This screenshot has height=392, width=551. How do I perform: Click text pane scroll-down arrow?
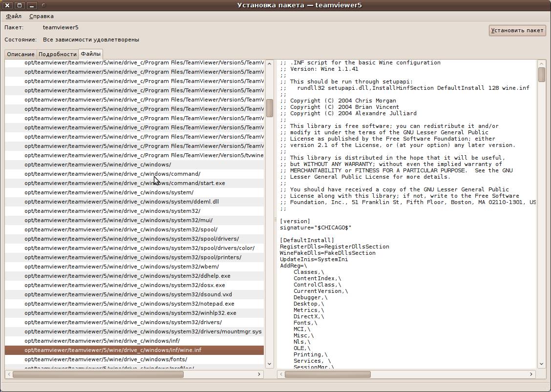542,364
